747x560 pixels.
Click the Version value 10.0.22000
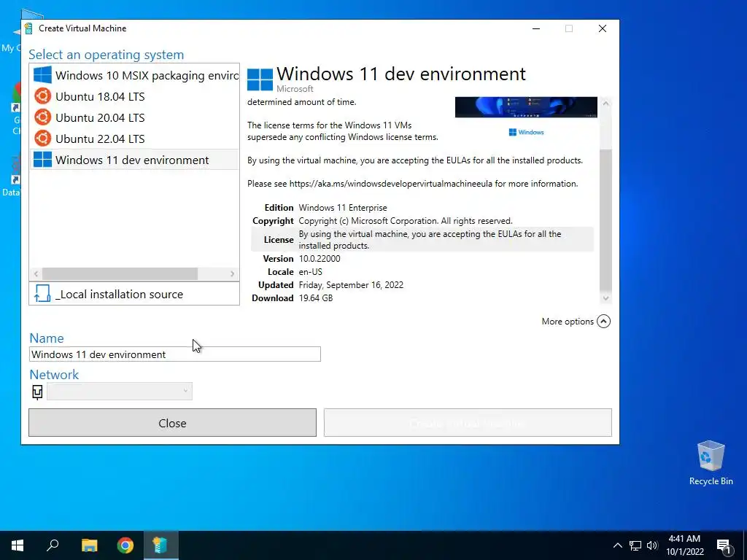[x=320, y=259]
